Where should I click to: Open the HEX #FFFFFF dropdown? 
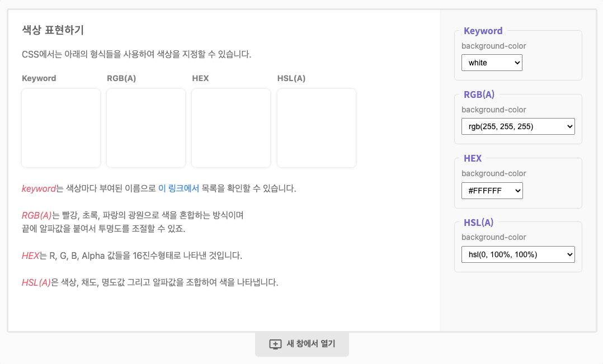[492, 191]
